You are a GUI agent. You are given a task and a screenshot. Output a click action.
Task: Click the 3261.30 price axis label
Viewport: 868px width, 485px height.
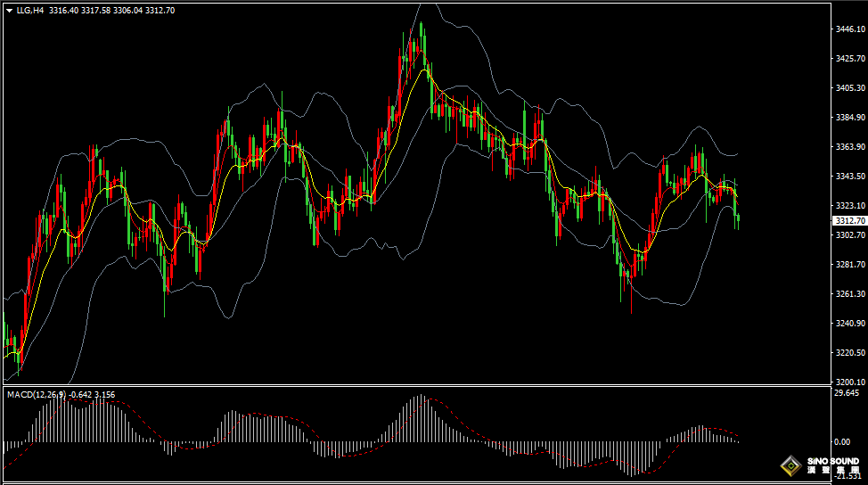851,294
